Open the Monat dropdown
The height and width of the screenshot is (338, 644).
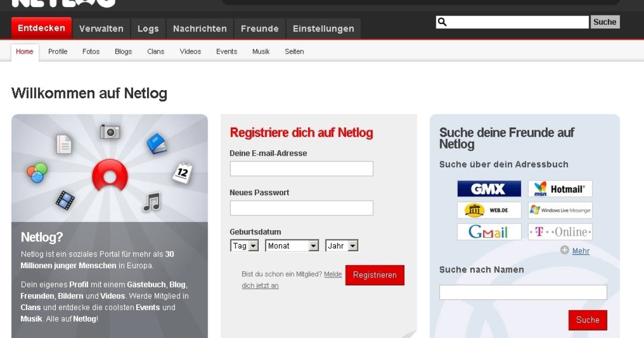point(292,245)
